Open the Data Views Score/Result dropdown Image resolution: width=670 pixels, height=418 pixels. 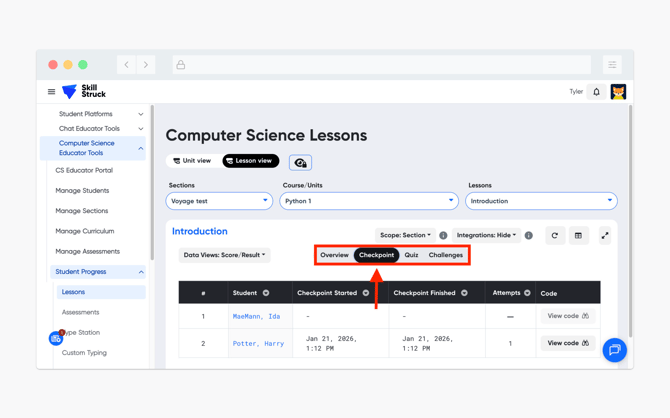[225, 255]
